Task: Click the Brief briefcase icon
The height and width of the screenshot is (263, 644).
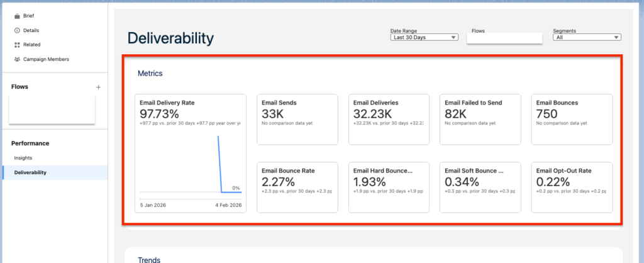Action: pyautogui.click(x=16, y=16)
